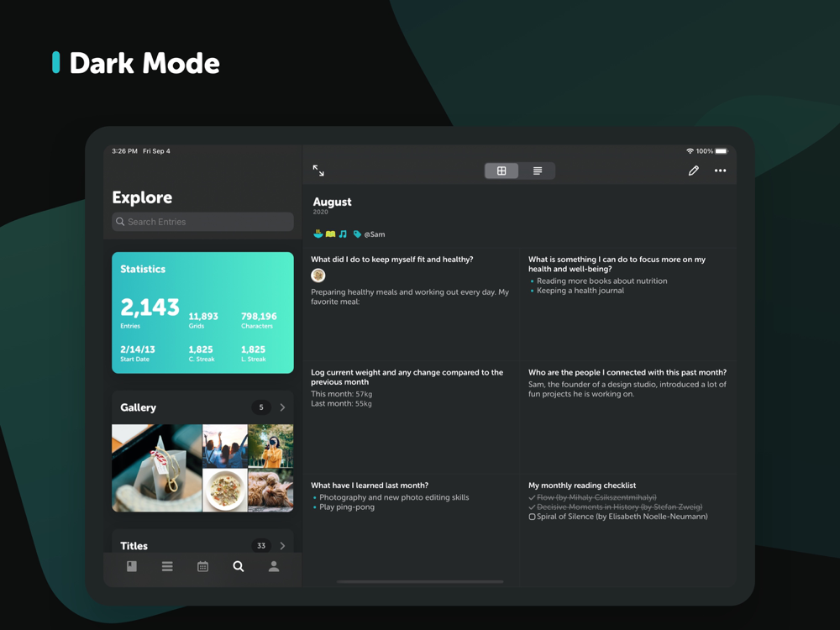
Task: Click the ship emoji tag icon
Action: click(318, 234)
